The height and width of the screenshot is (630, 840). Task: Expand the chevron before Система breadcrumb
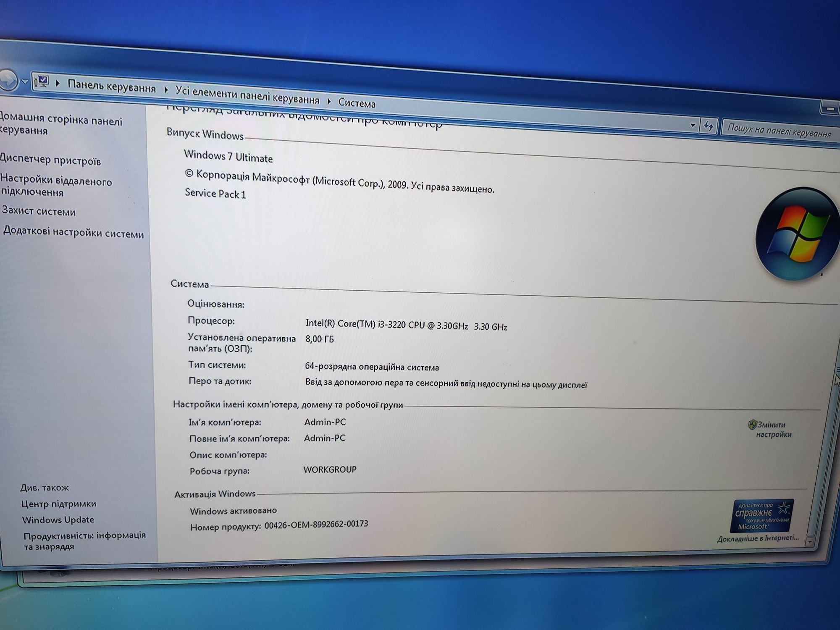pyautogui.click(x=329, y=101)
